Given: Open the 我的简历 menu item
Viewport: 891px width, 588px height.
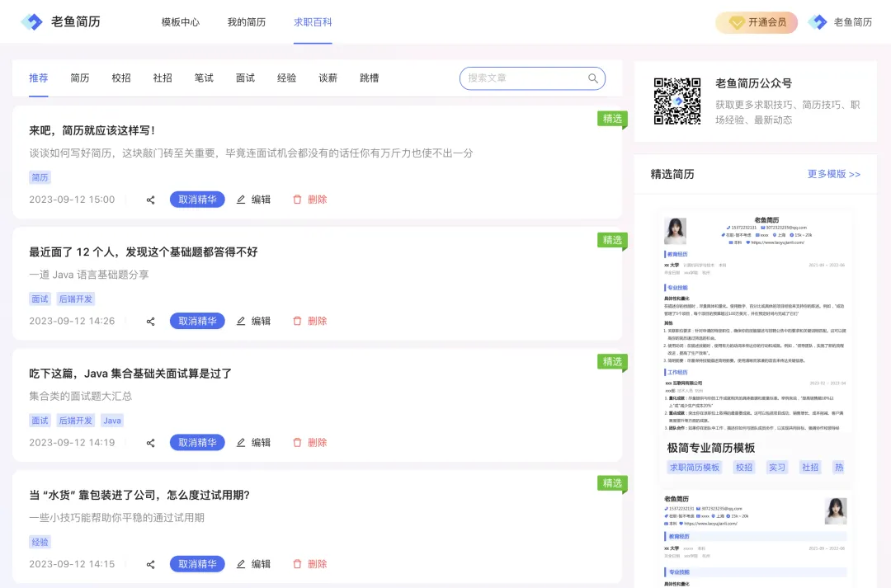Looking at the screenshot, I should point(246,22).
